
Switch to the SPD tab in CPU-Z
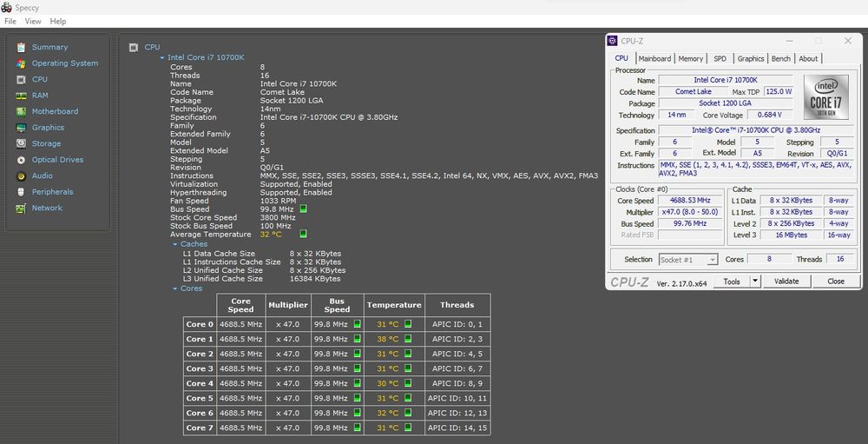coord(720,59)
